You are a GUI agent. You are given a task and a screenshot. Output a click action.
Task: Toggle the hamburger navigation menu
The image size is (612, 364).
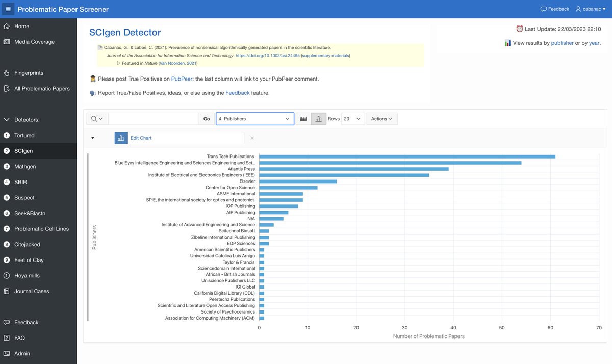tap(7, 9)
